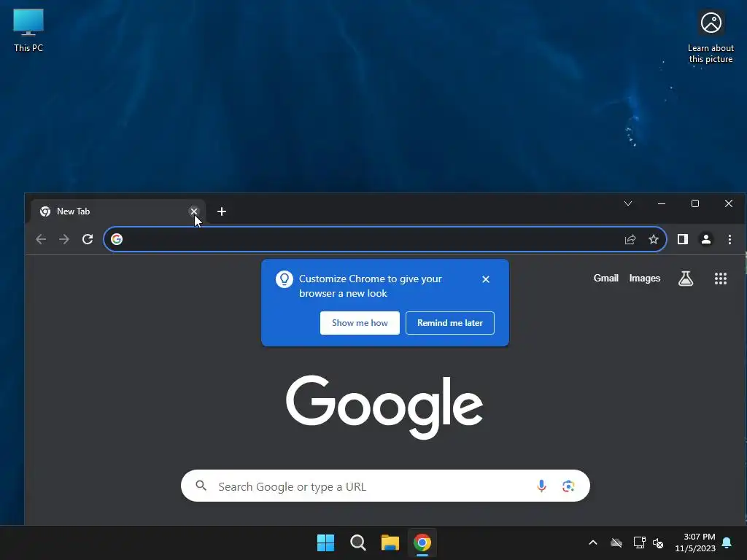Reload the current page

pyautogui.click(x=88, y=239)
